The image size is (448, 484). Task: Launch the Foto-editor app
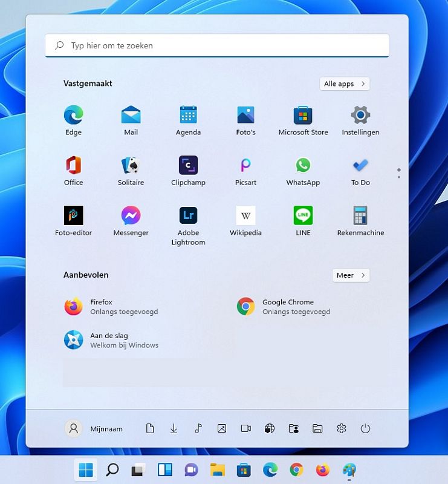[73, 221]
